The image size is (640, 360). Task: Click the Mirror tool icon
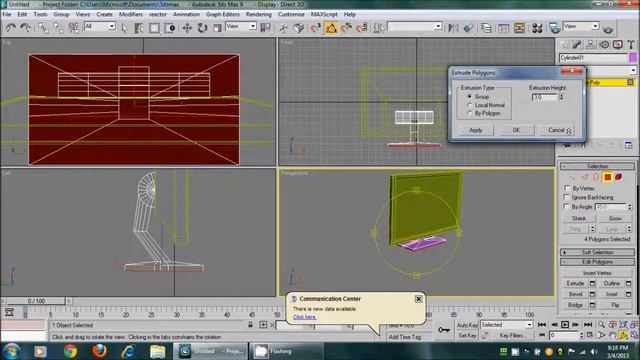(x=453, y=28)
